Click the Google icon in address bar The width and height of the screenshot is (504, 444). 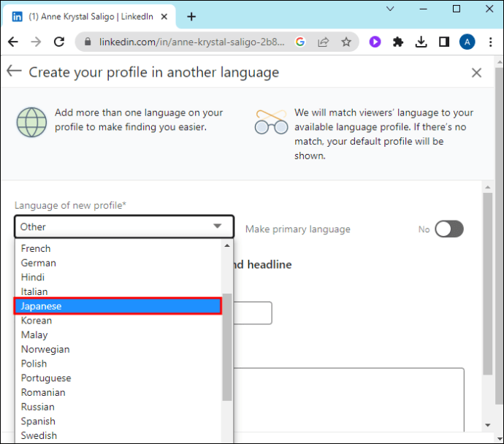click(300, 42)
